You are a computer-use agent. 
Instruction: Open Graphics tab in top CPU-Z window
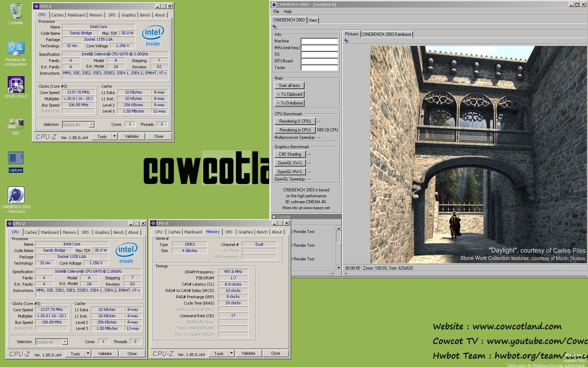(129, 15)
